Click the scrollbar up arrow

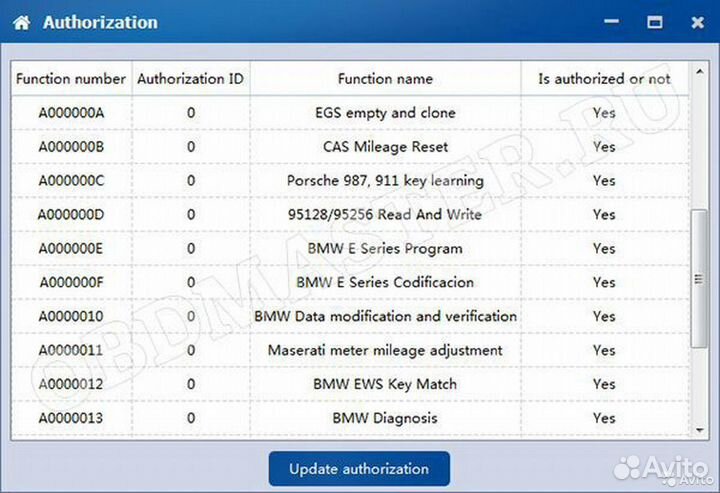pos(699,72)
